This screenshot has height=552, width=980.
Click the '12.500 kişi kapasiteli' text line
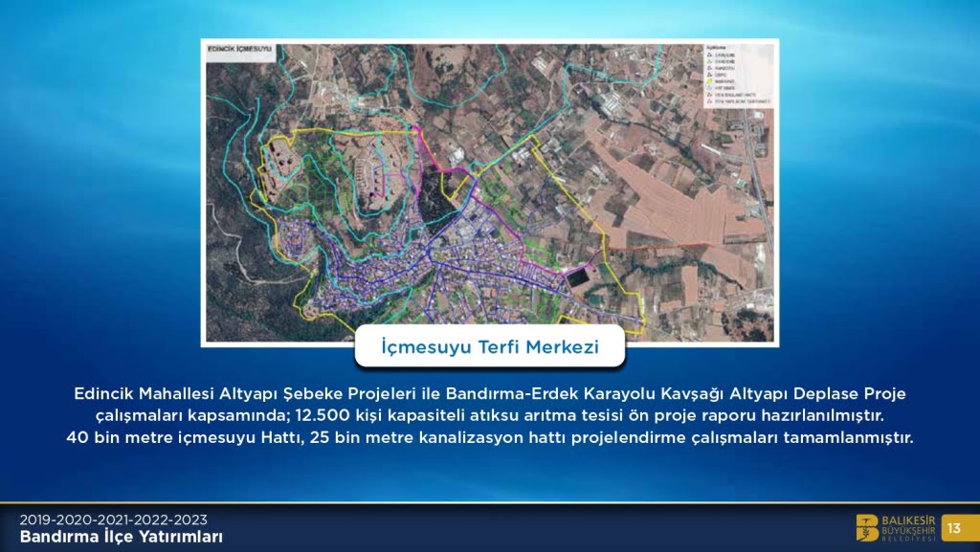click(x=490, y=416)
